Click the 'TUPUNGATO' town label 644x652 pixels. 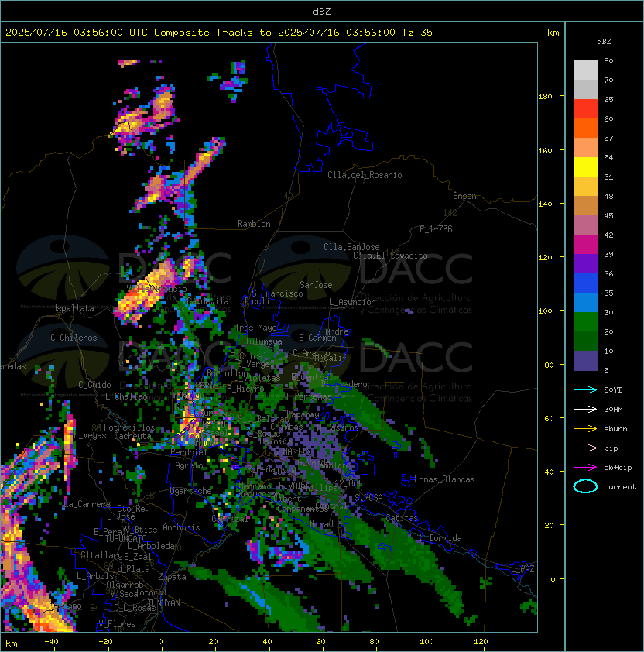click(125, 538)
